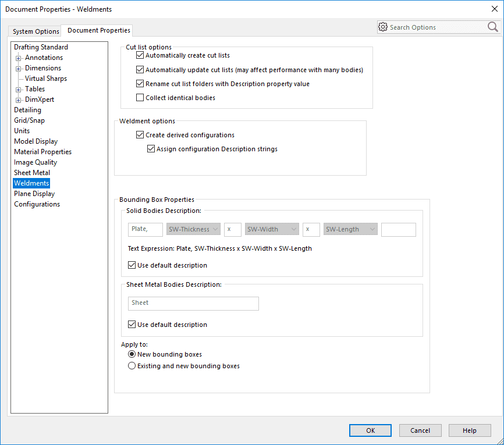Click the Text Expression line
Screen dimensions: 504x445
click(219, 248)
